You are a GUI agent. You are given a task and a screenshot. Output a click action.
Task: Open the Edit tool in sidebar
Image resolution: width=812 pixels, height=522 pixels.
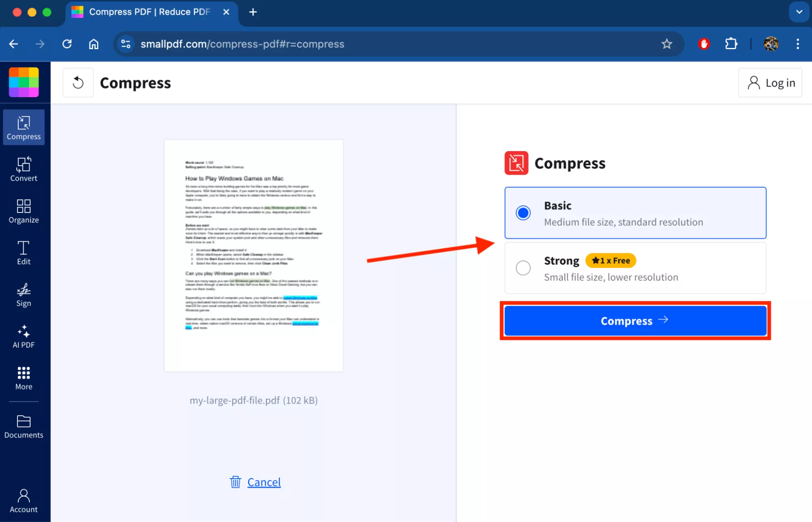pyautogui.click(x=24, y=253)
